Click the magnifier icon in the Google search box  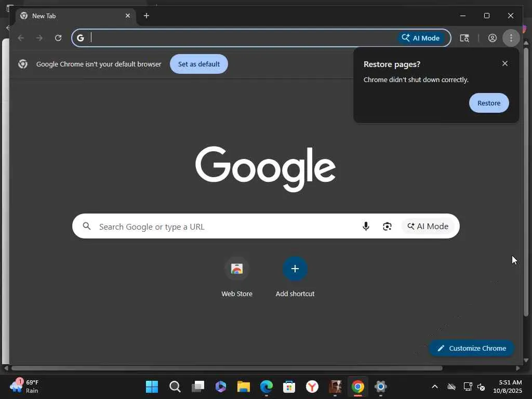(87, 226)
